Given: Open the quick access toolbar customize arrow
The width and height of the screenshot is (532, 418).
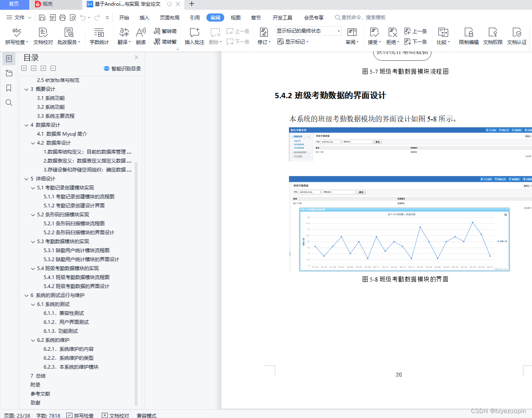Looking at the screenshot, I should [107, 18].
